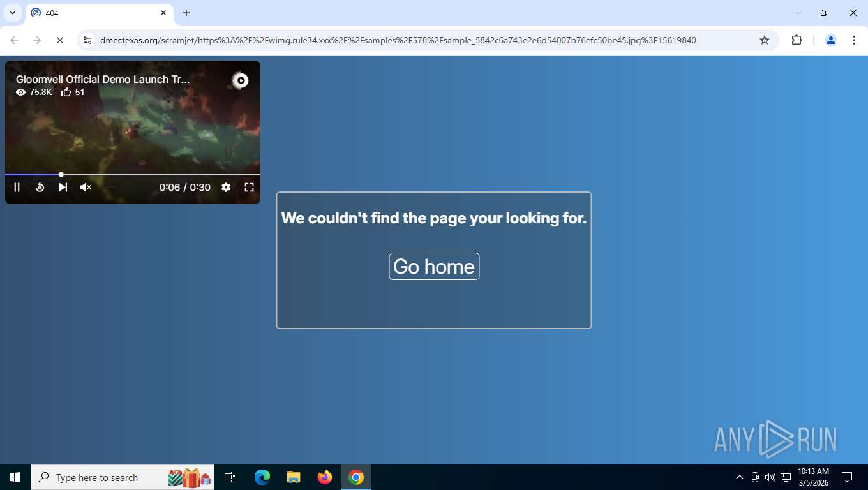Stop loading the page
The image size is (868, 490).
(60, 40)
